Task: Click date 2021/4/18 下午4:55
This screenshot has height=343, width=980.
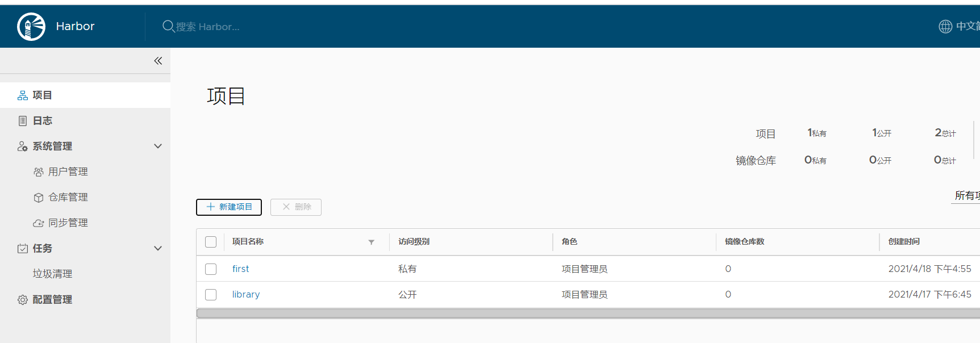Action: [x=930, y=269]
